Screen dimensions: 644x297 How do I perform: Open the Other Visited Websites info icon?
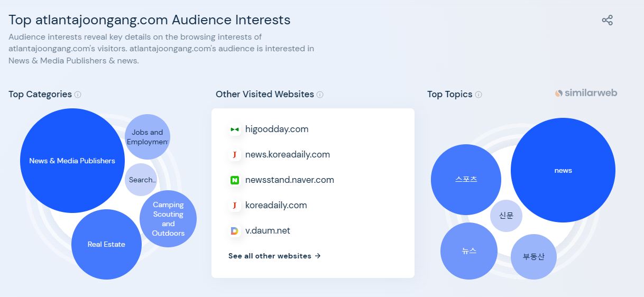(x=320, y=95)
